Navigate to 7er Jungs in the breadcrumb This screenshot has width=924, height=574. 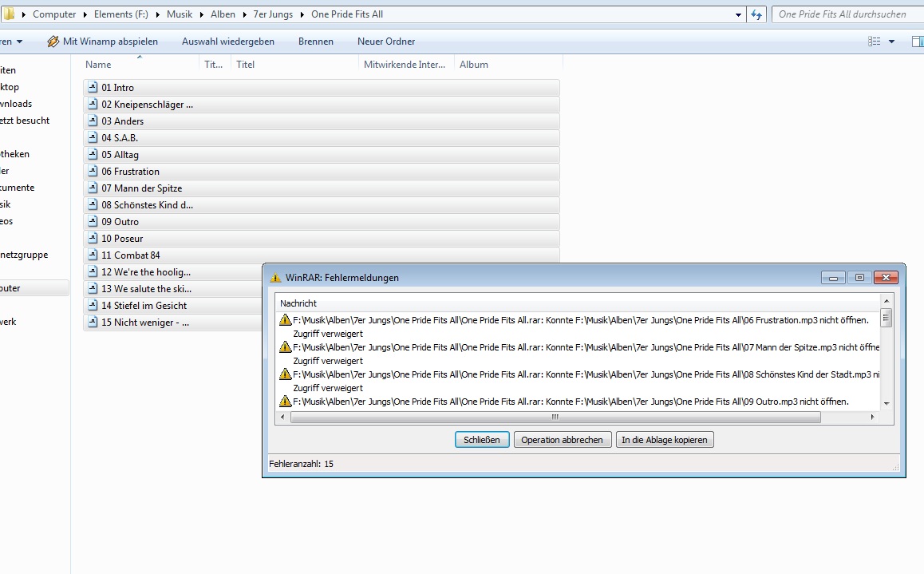[273, 14]
